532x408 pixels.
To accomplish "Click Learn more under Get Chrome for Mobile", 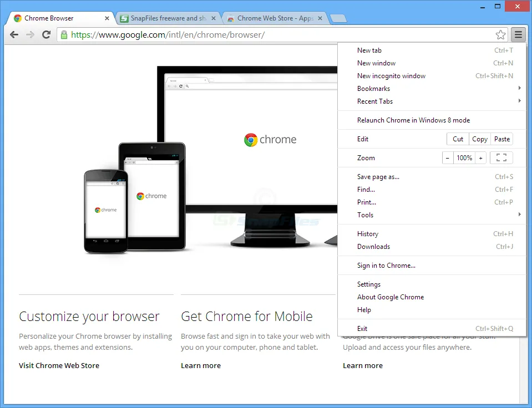I will [201, 366].
